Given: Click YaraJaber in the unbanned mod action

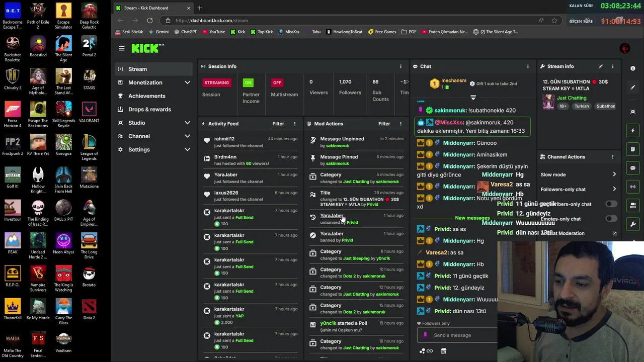Looking at the screenshot, I should pos(332,216).
